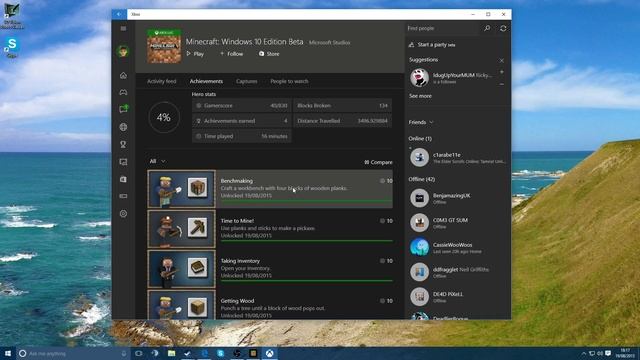
Task: Click the Gamerscore hero stat row
Action: (241, 106)
